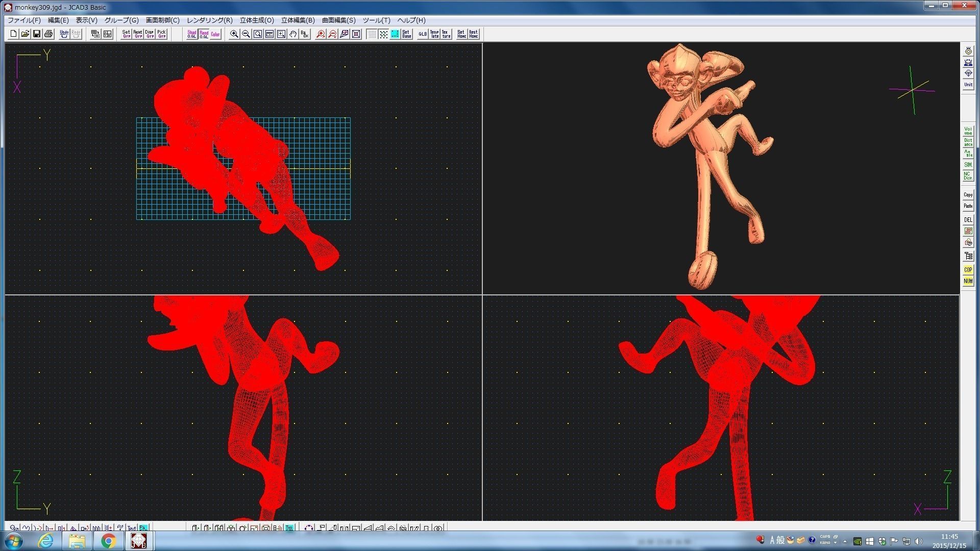The image size is (980, 551).
Task: Open the 編集(E) menu
Action: 58,20
